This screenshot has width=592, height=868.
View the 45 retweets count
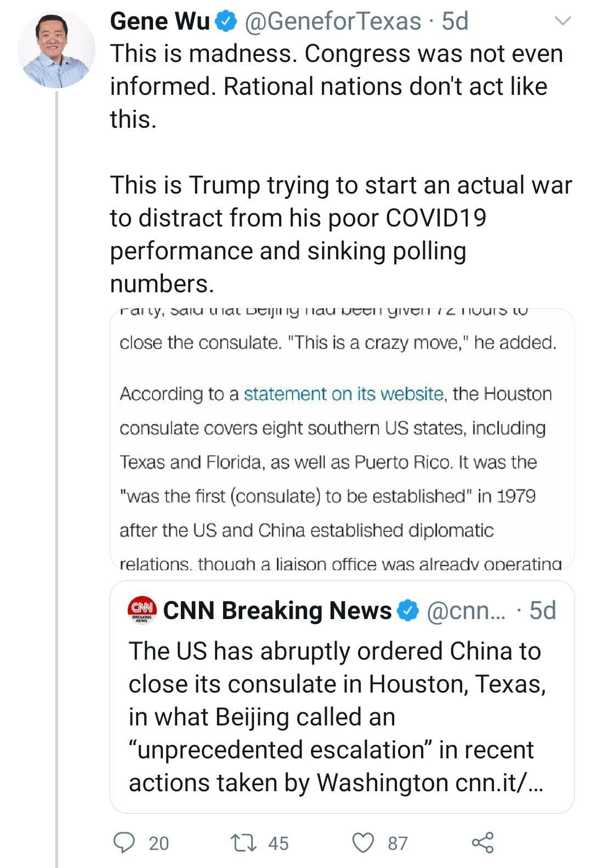click(x=278, y=843)
